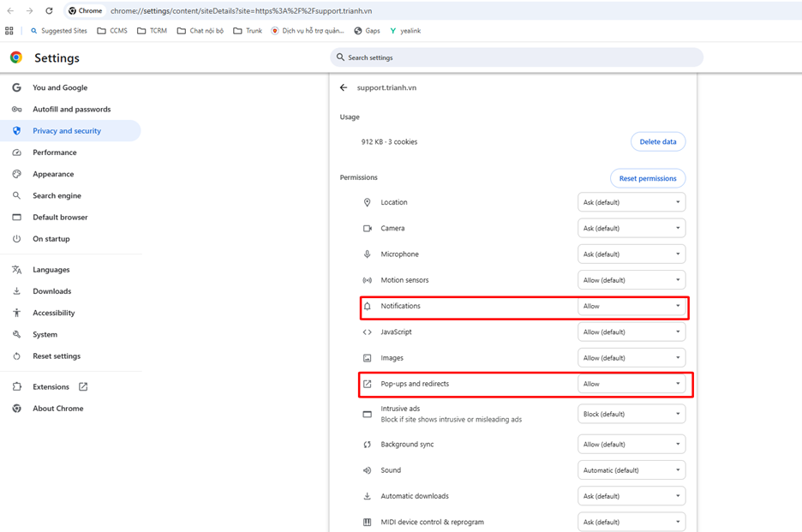Click the Pop-ups and redirects icon

(x=368, y=384)
